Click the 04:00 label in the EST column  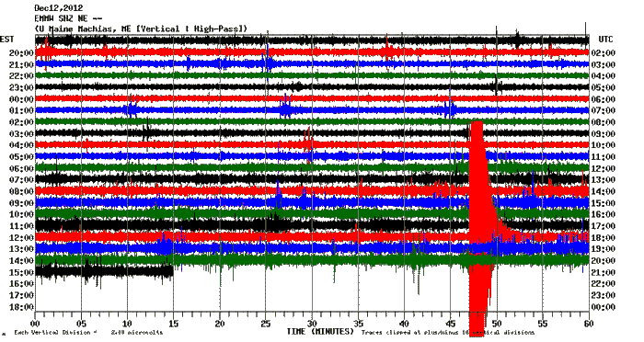(21, 145)
